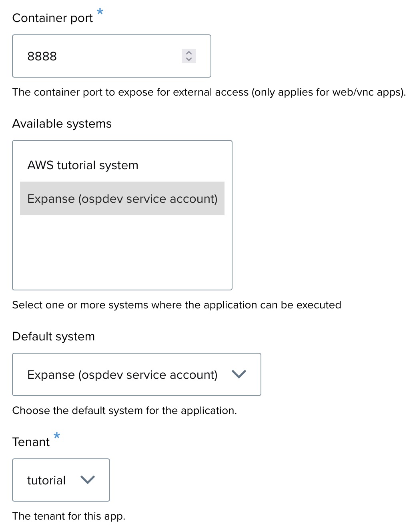This screenshot has height=532, width=413.
Task: Click the 'Choose the default system' description
Action: pyautogui.click(x=124, y=410)
